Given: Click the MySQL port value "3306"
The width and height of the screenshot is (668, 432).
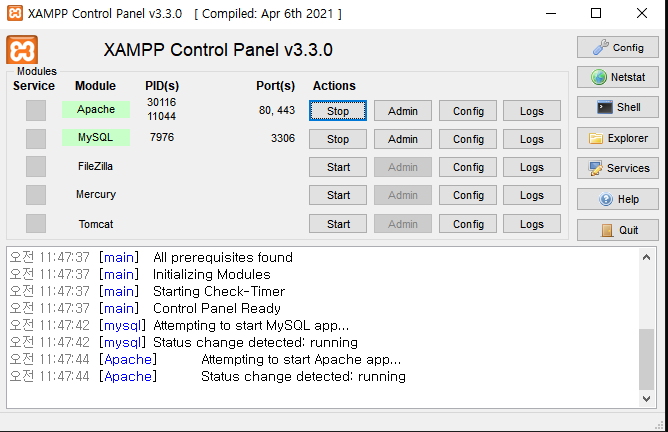Looking at the screenshot, I should tap(283, 138).
